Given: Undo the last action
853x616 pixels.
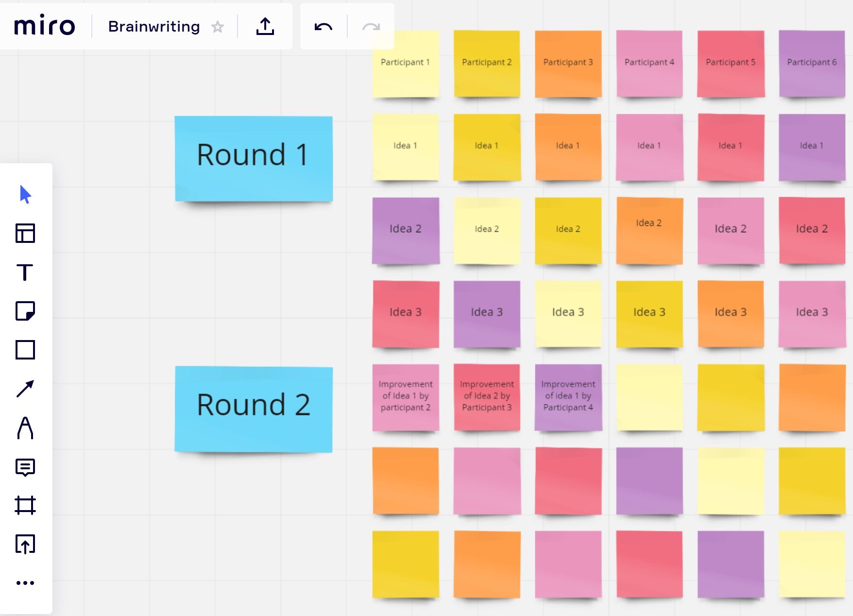Looking at the screenshot, I should (324, 27).
